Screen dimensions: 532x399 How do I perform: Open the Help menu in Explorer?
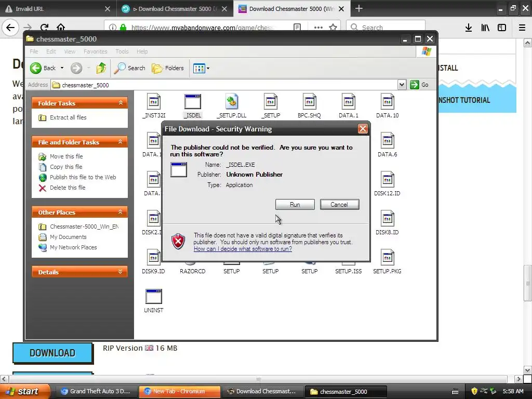pyautogui.click(x=142, y=51)
